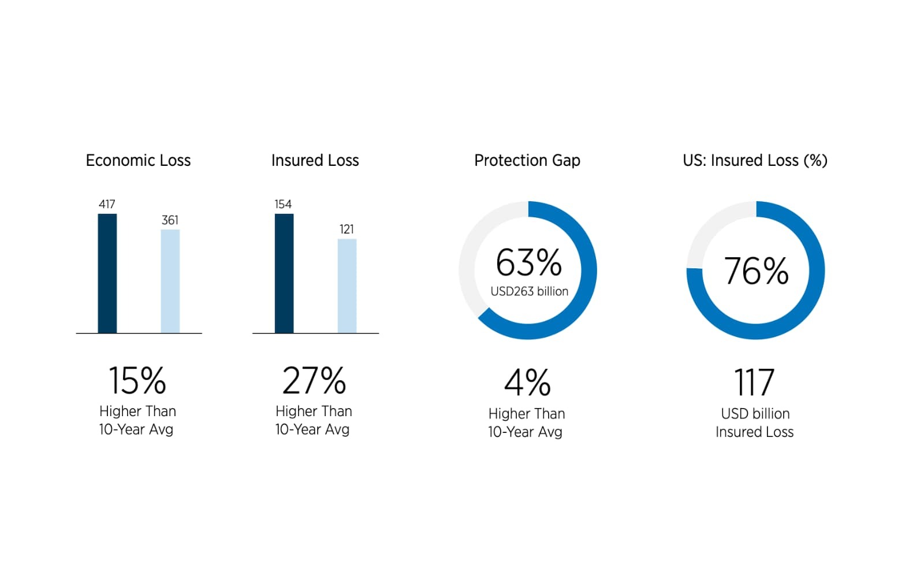Click the dark blue 417 bar
Image resolution: width=924 pixels, height=578 pixels.
coord(107,273)
